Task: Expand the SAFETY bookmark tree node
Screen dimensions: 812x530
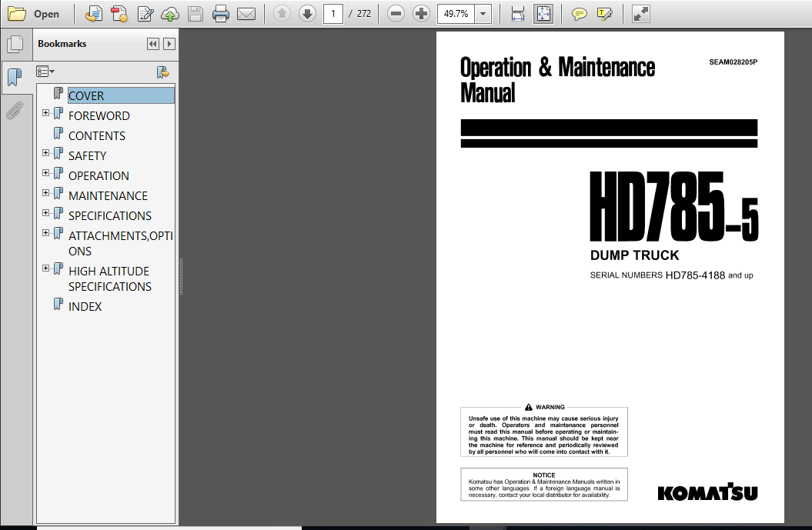Action: (x=45, y=152)
